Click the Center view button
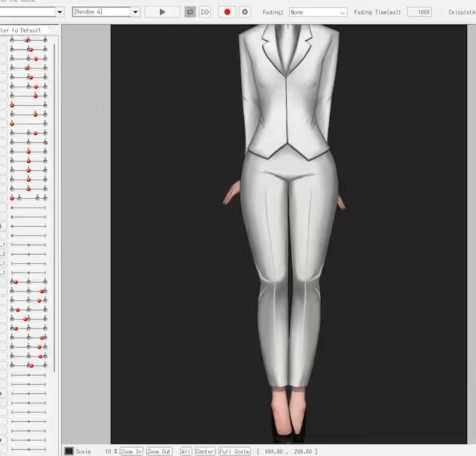This screenshot has height=456, width=476. 205,452
